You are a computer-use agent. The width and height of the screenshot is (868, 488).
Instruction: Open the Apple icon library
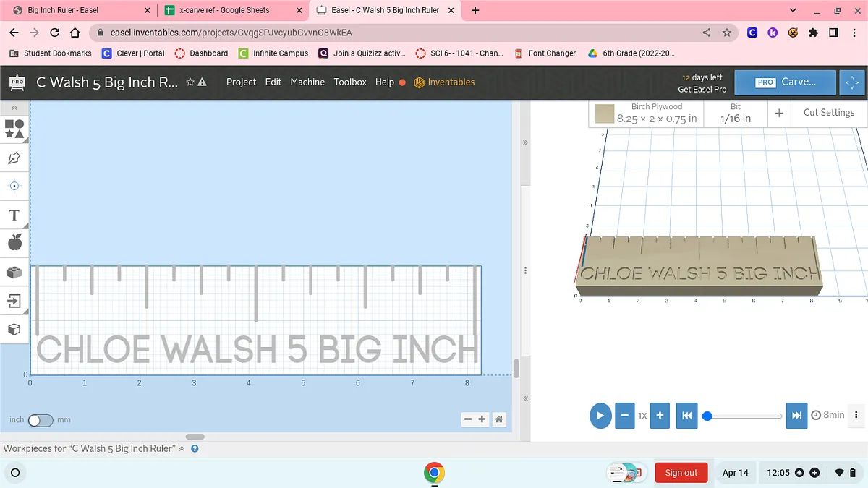pos(14,243)
